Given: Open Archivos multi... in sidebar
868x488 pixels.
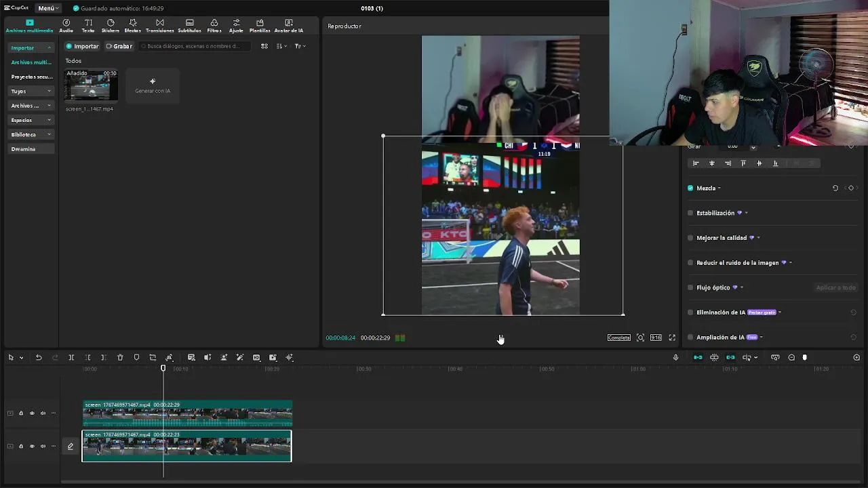Looking at the screenshot, I should tap(31, 62).
